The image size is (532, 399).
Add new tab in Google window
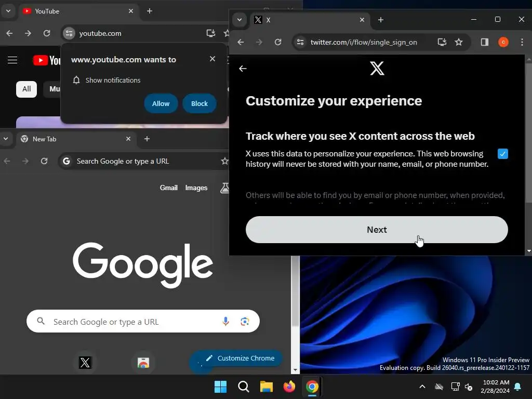pyautogui.click(x=147, y=139)
